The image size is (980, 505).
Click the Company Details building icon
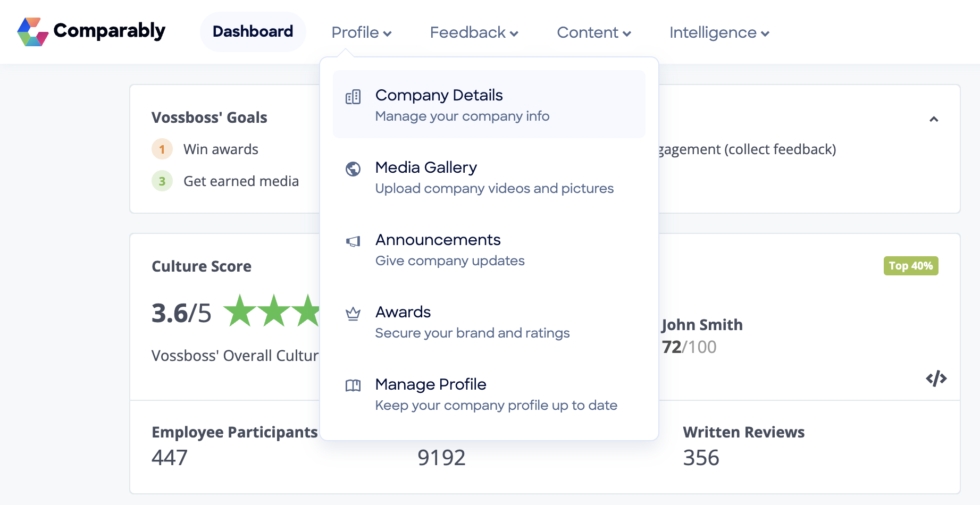(353, 97)
